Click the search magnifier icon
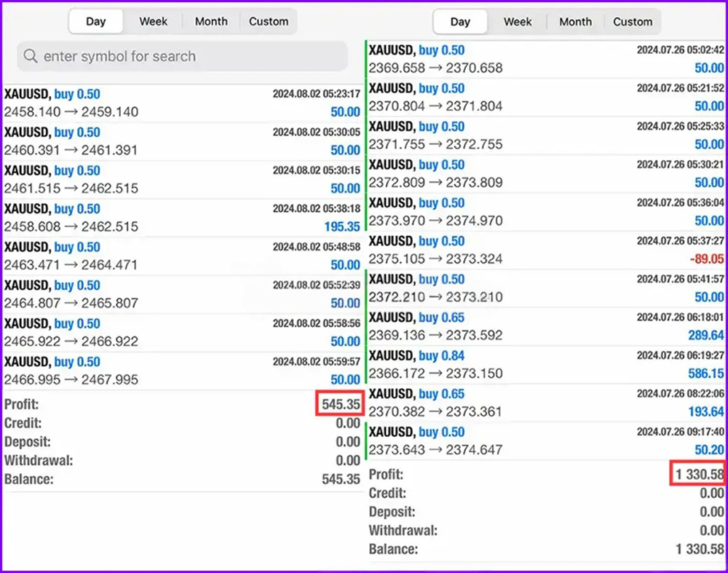The width and height of the screenshot is (728, 573). 30,56
